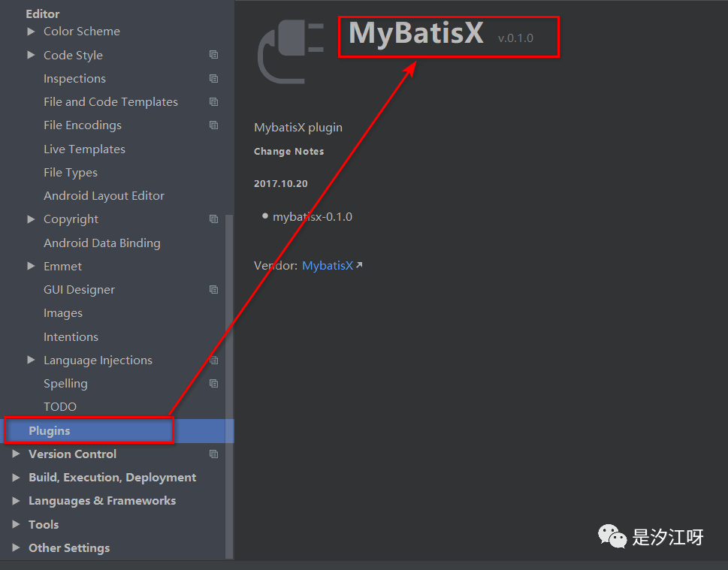Expand the Copyright settings node
728x570 pixels.
(31, 219)
